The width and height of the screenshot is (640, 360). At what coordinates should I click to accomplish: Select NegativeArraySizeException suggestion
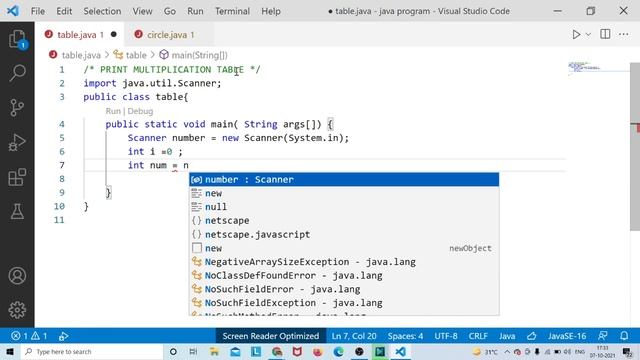344,262
